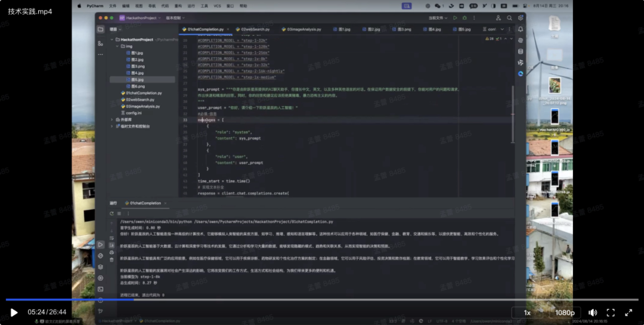Collapse the img folder
The height and width of the screenshot is (325, 644).
coord(117,47)
